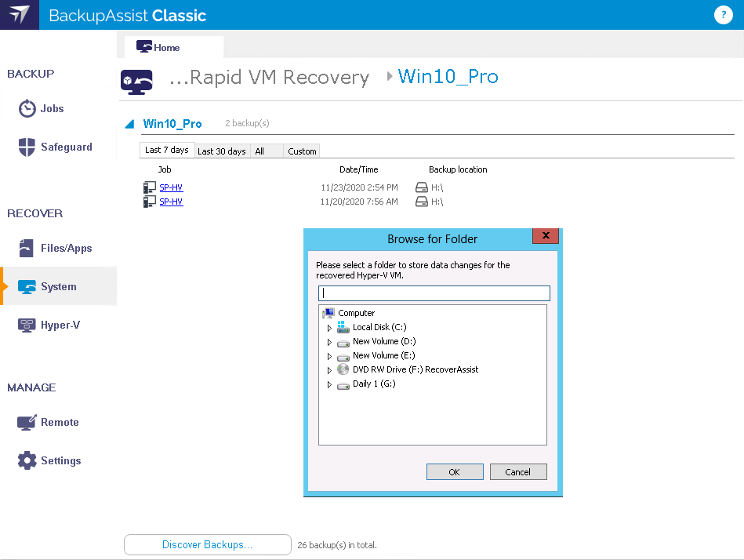
Task: Select DVD RW Drive (F:) RecoverAssist
Action: (416, 369)
